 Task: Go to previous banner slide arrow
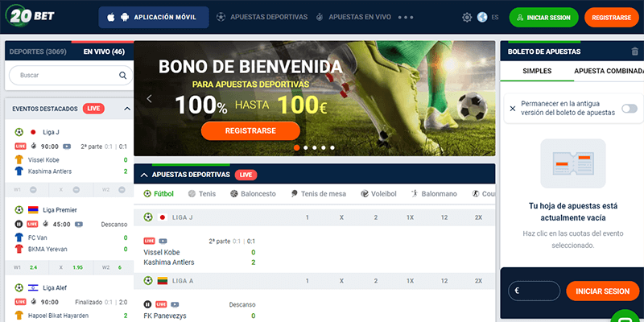tap(149, 98)
